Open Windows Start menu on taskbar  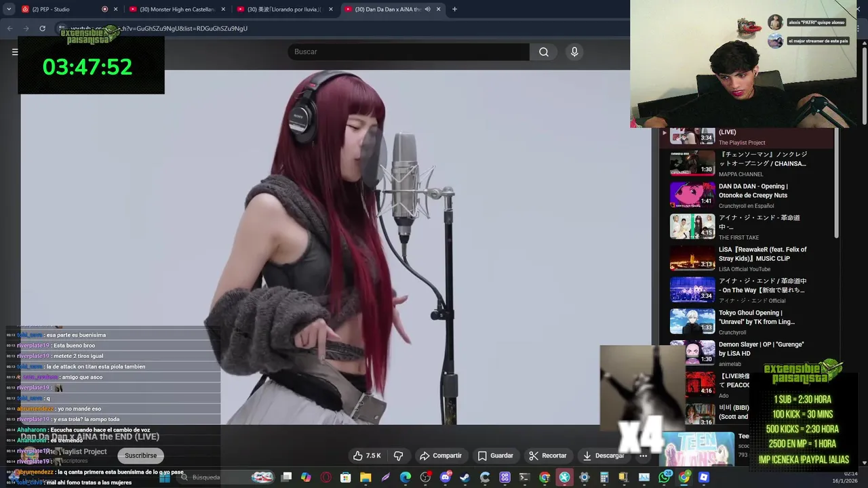click(165, 477)
